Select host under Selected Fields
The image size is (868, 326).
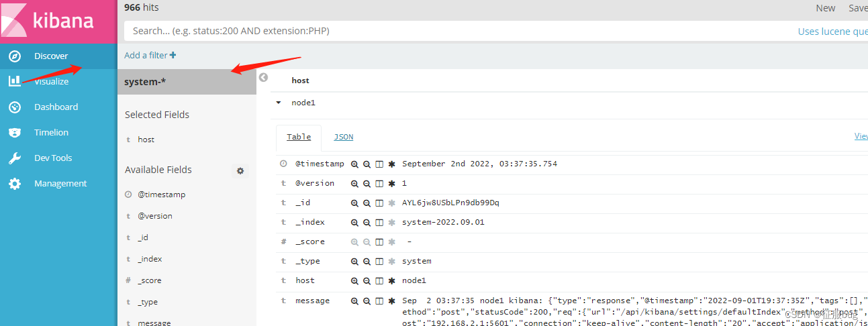click(x=146, y=140)
